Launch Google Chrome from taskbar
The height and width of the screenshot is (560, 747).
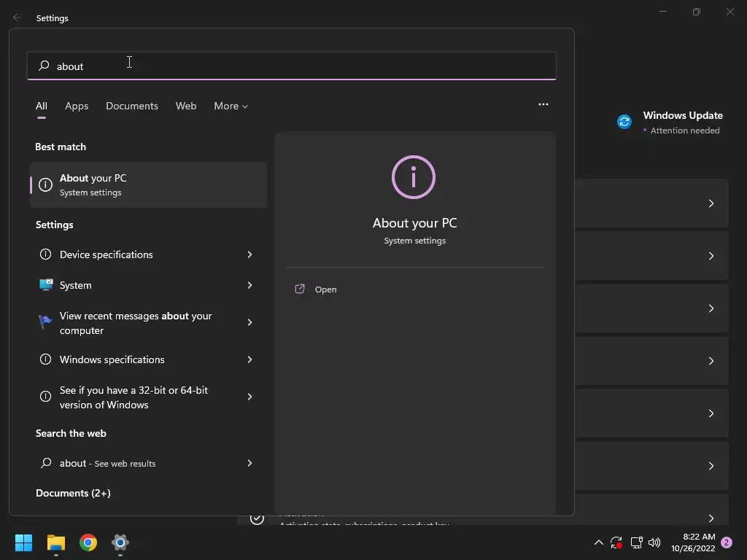pyautogui.click(x=88, y=542)
